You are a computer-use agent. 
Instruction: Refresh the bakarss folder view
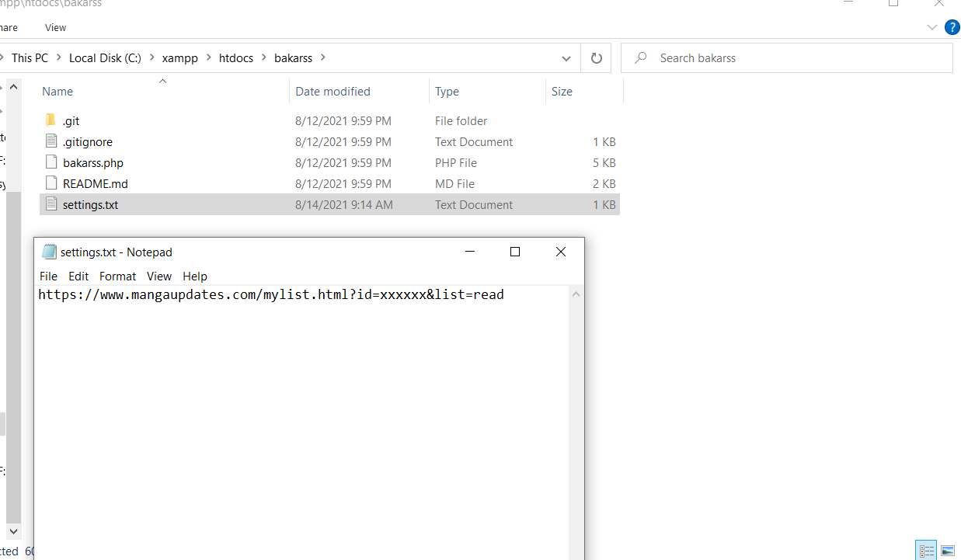(596, 58)
